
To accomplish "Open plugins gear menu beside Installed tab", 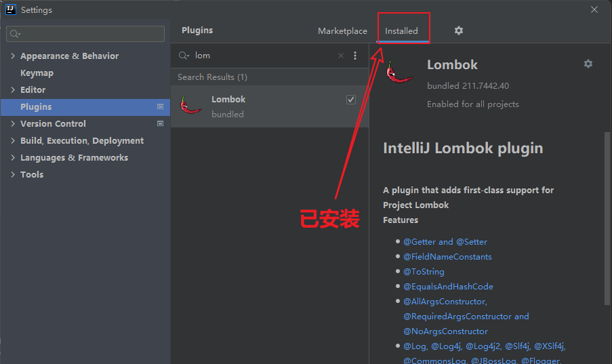I will 459,31.
